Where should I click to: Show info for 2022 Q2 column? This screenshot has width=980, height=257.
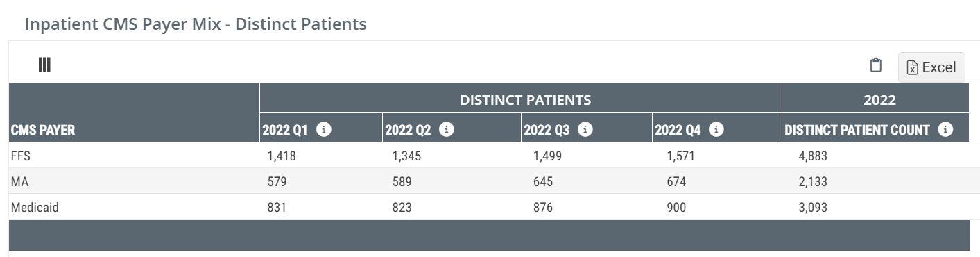[x=447, y=129]
